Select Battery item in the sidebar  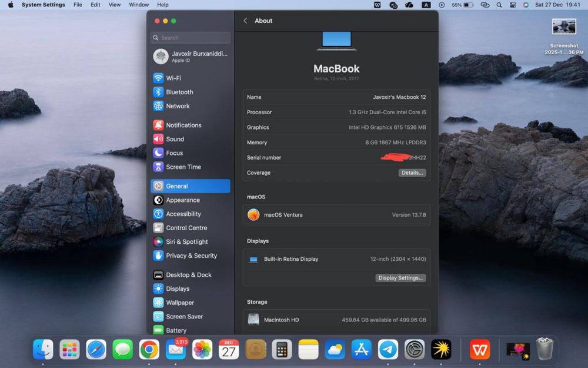click(190, 330)
